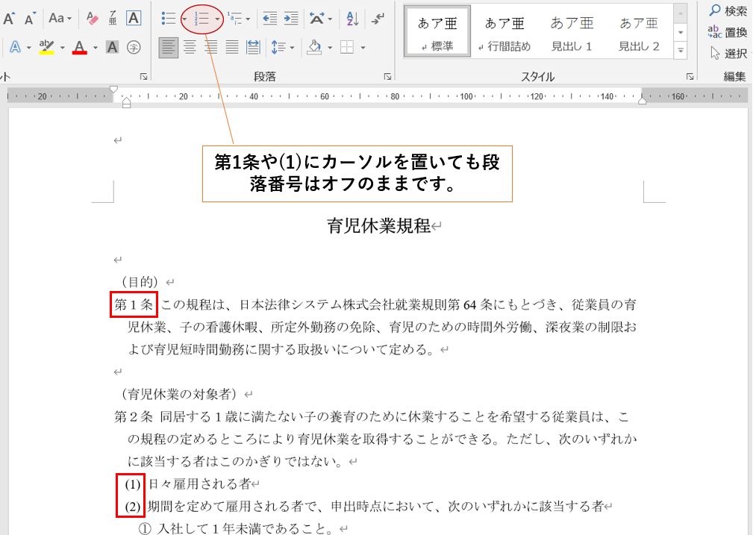Open the line spacing dropdown
Image resolution: width=756 pixels, height=535 pixels.
point(282,48)
